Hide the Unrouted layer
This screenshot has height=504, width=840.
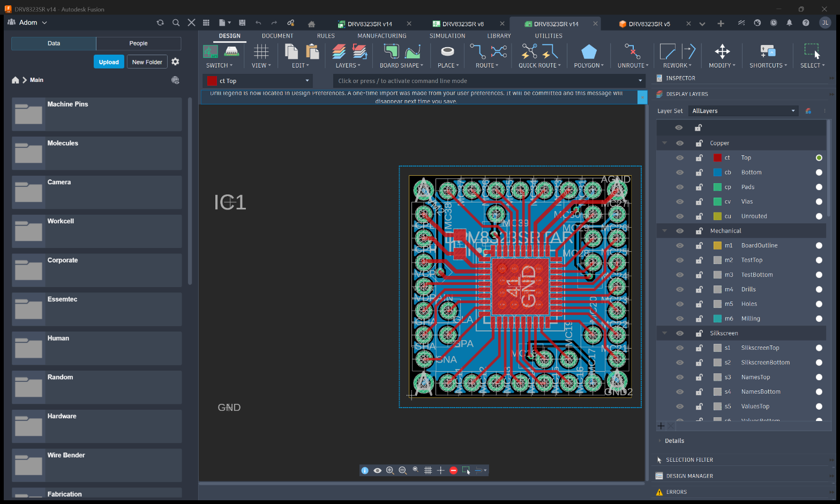coord(680,216)
